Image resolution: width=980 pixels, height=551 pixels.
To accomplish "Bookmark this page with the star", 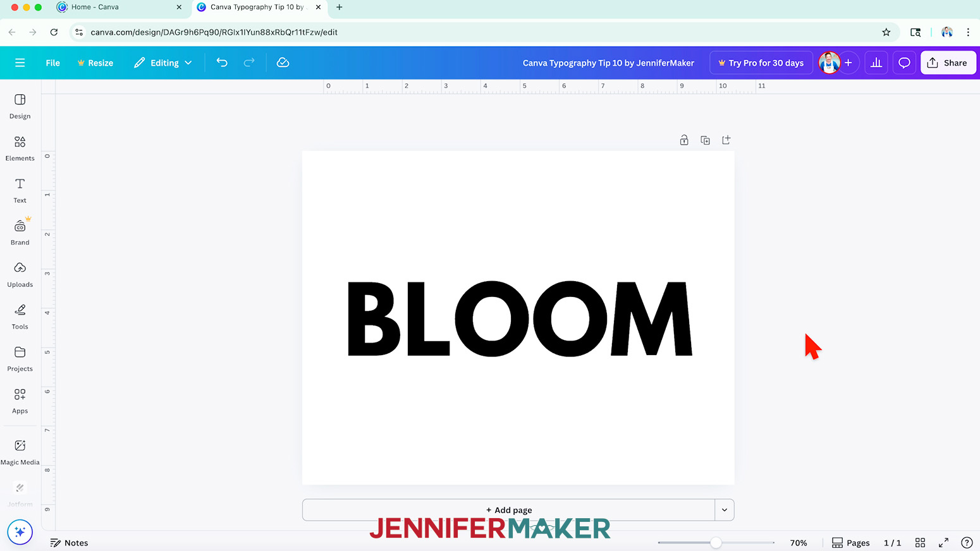I will point(886,32).
